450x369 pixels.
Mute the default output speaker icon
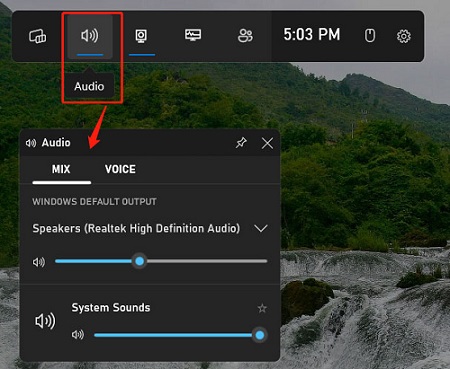39,262
